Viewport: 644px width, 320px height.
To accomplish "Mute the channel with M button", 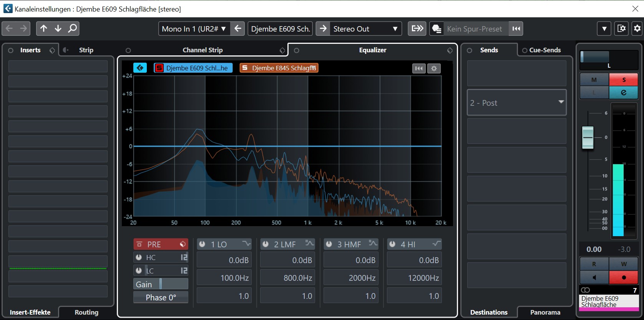I will click(594, 80).
